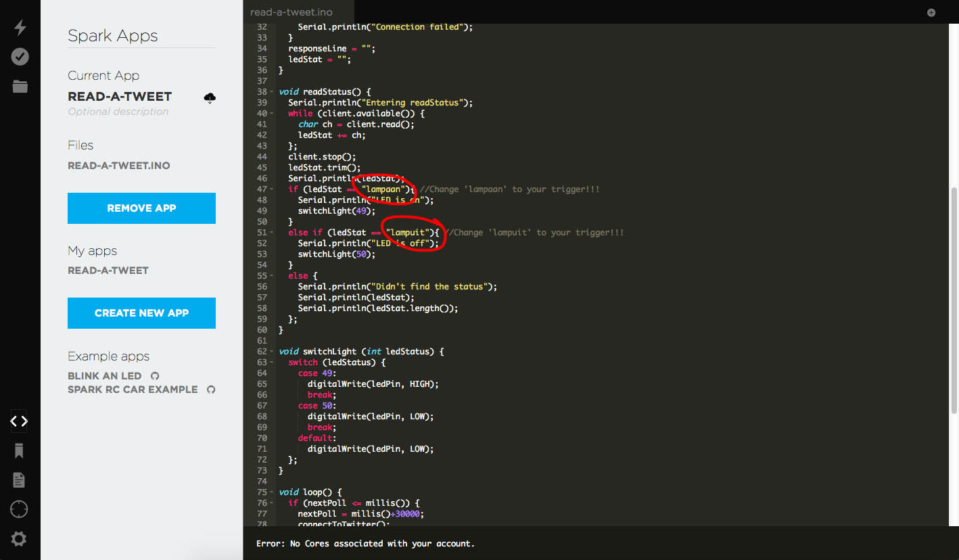Screen dimensions: 959x560
Task: Click the Spark Apps panel heading
Action: tap(113, 36)
